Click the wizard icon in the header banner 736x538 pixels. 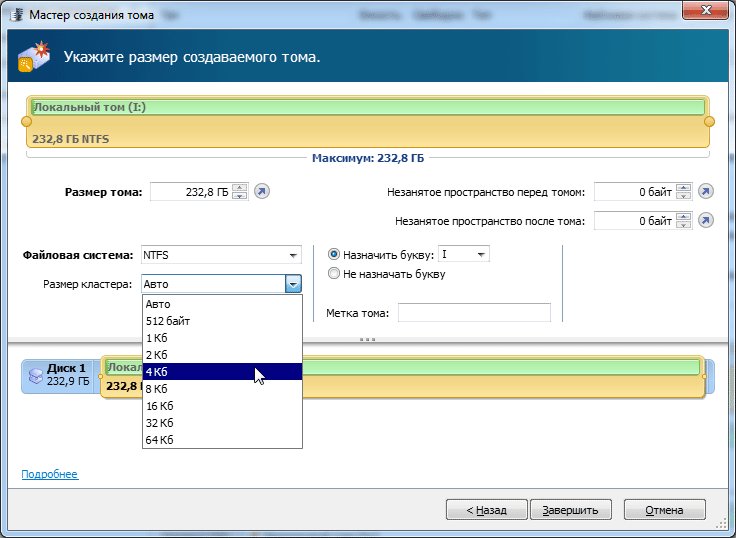pyautogui.click(x=32, y=56)
